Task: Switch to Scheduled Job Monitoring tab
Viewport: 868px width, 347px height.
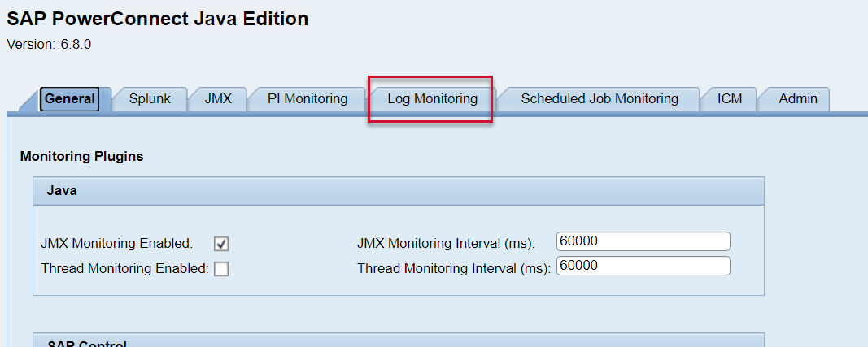Action: coord(600,99)
